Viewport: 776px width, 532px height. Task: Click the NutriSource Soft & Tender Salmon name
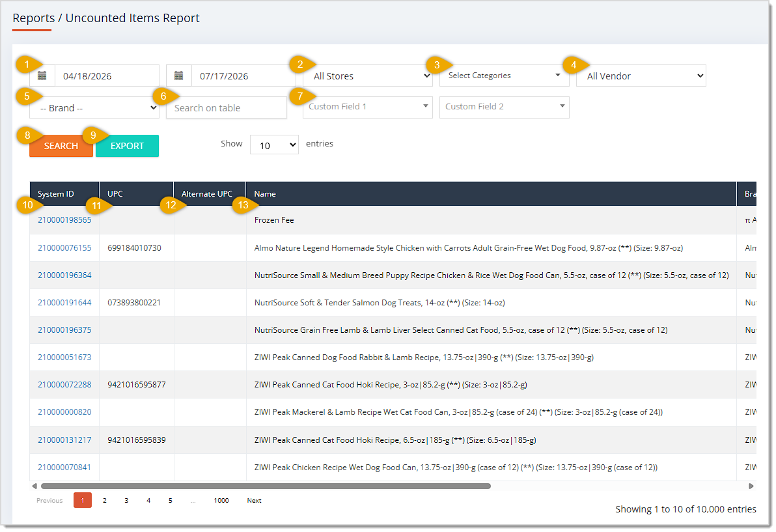380,302
